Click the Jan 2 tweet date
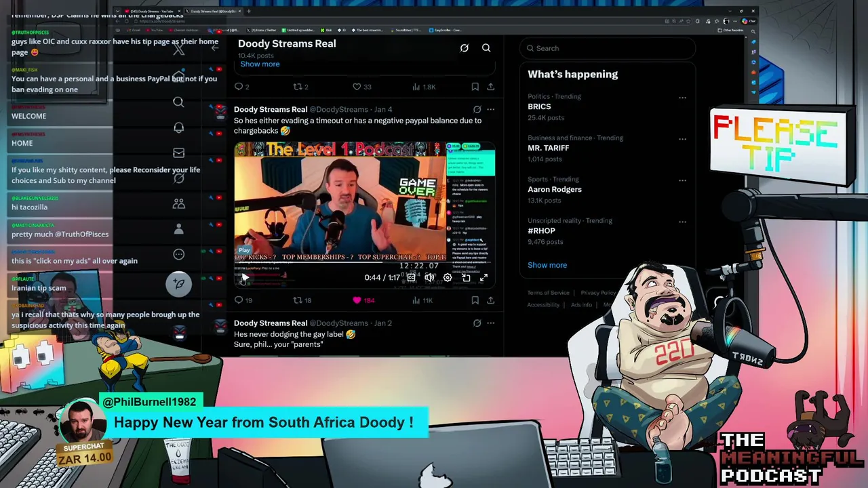The height and width of the screenshot is (488, 868). [383, 323]
